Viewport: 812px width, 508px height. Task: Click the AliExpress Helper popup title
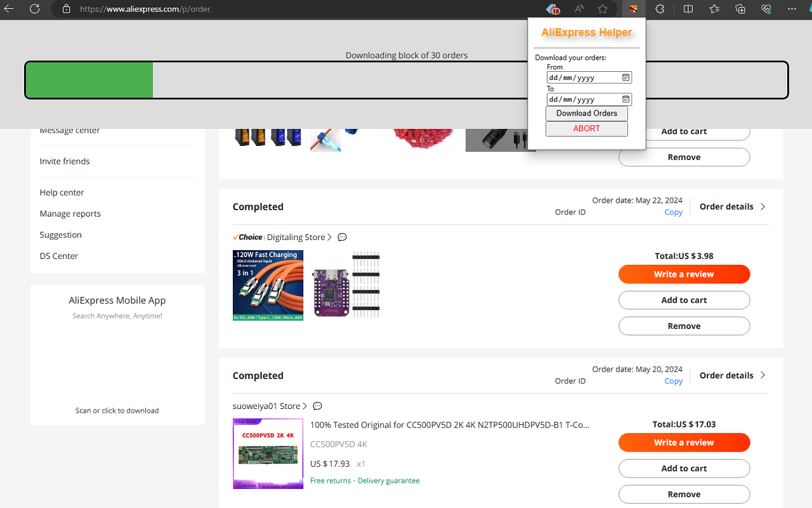coord(587,32)
